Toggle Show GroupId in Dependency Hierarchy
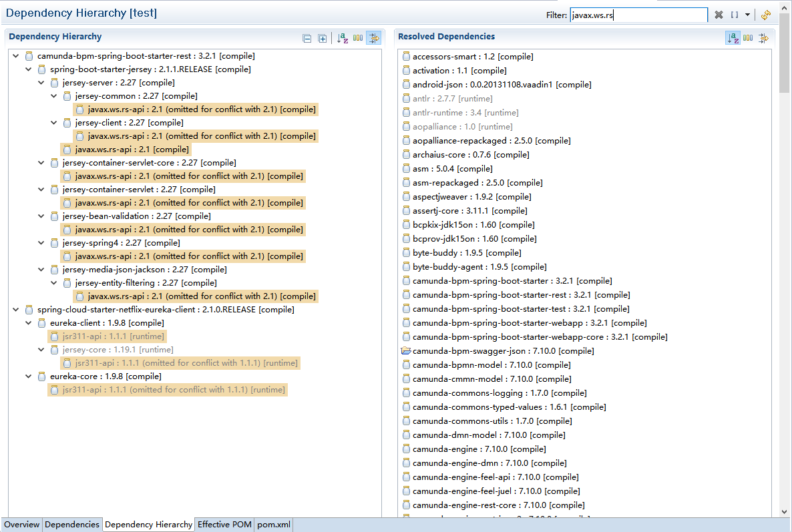Viewport: 792px width, 532px height. [358, 38]
